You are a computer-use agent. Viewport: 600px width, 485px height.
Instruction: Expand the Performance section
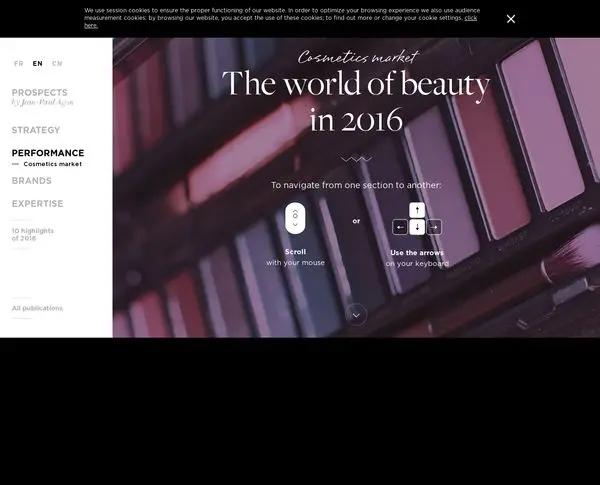click(48, 153)
